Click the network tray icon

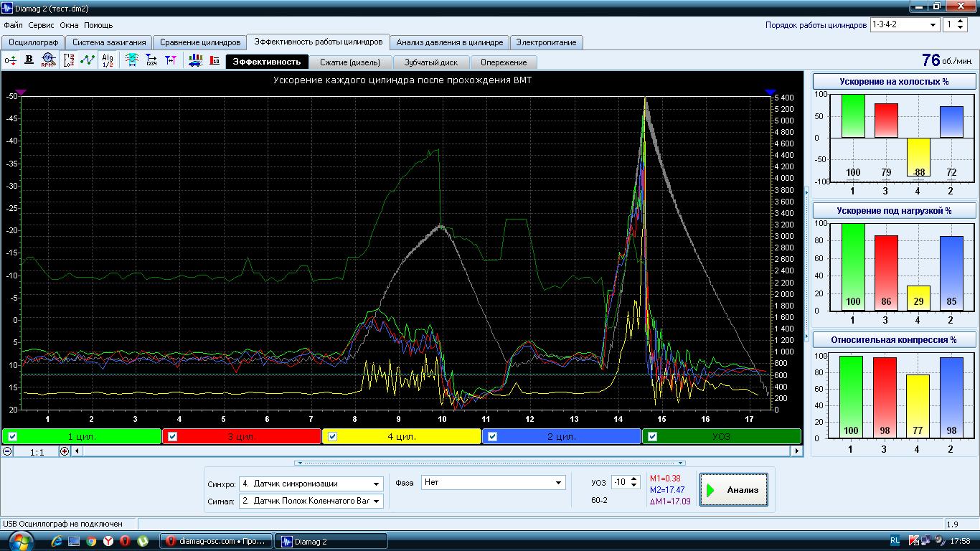925,540
